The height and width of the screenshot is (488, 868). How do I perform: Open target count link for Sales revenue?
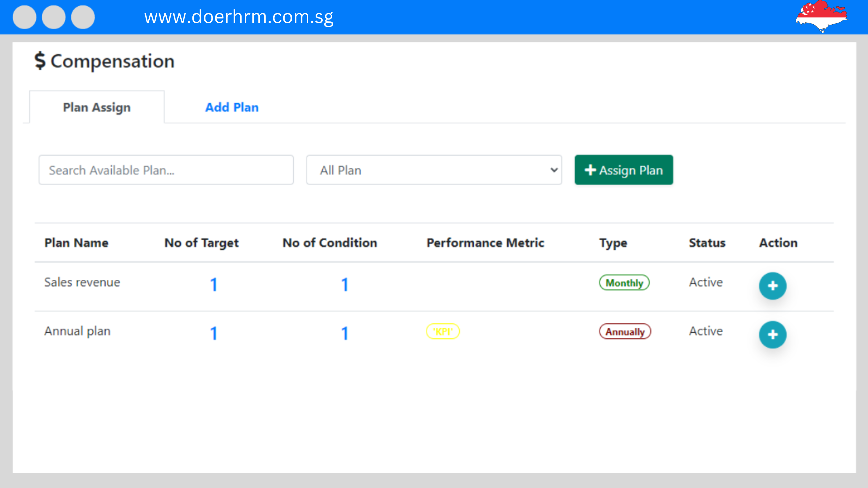[x=213, y=284]
